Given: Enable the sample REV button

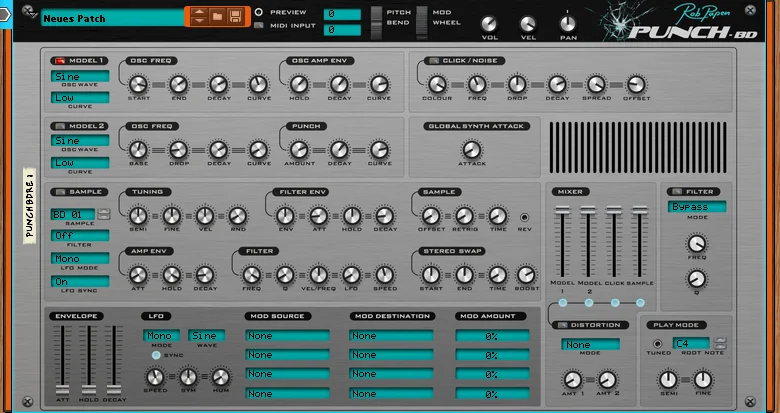Looking at the screenshot, I should (x=524, y=217).
